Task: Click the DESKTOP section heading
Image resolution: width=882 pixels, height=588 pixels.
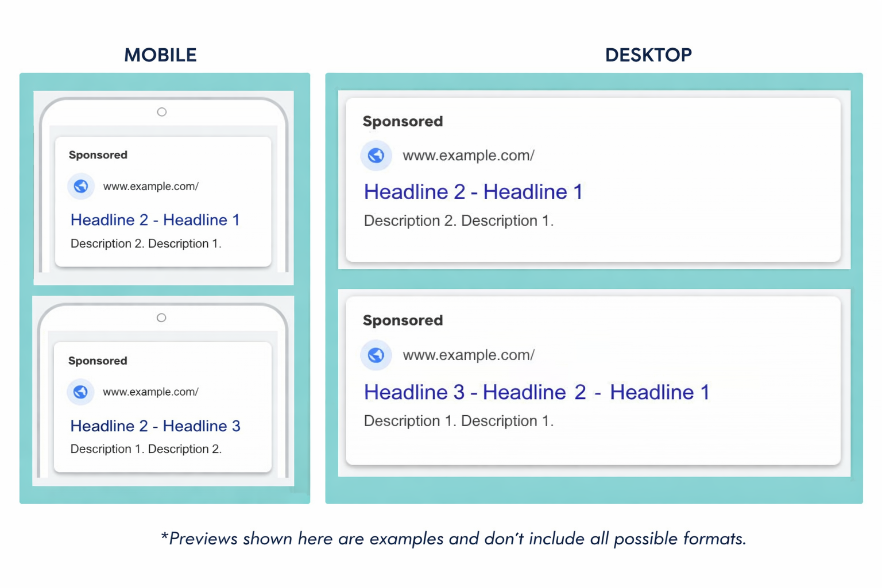Action: point(648,55)
